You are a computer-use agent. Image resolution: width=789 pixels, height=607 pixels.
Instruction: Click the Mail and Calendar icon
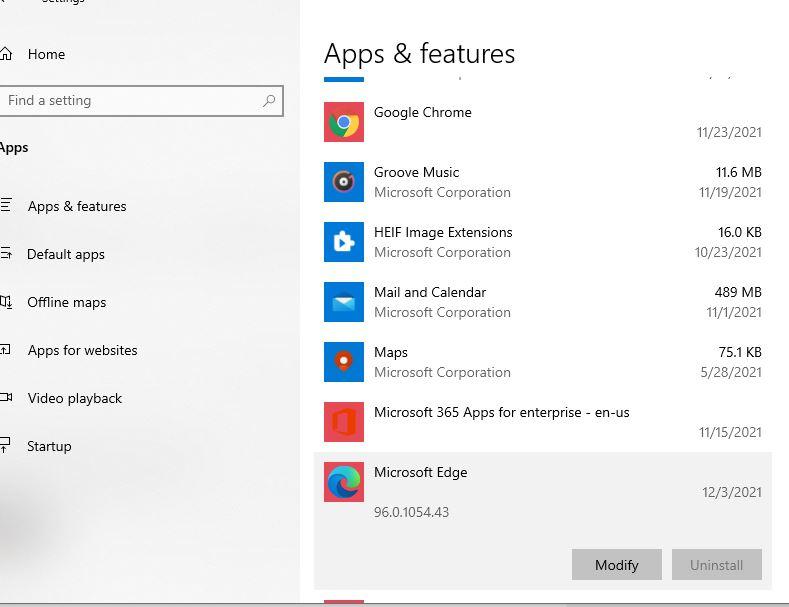(x=344, y=302)
